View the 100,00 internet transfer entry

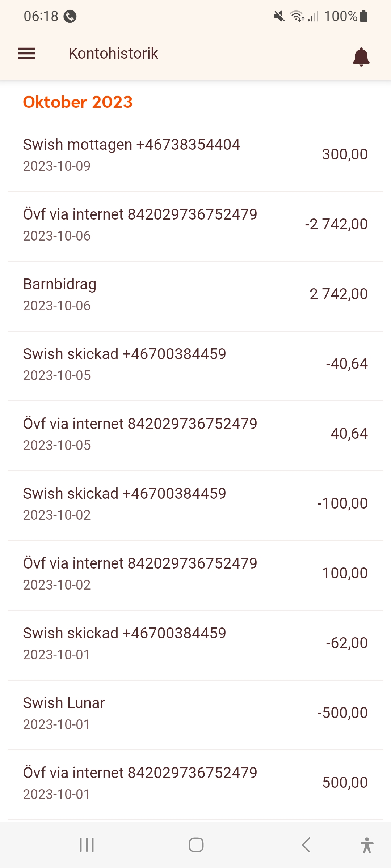tap(195, 574)
